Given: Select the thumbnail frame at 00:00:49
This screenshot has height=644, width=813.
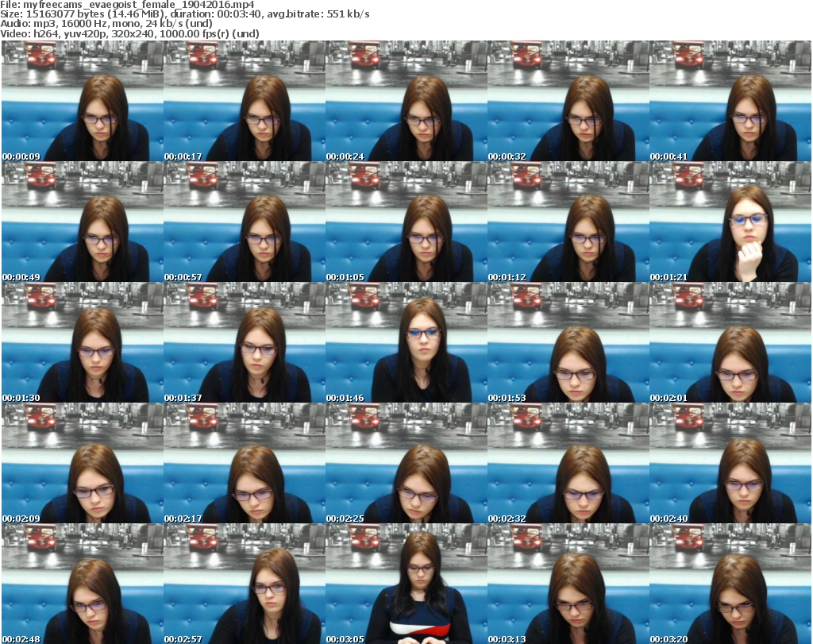Looking at the screenshot, I should (82, 222).
